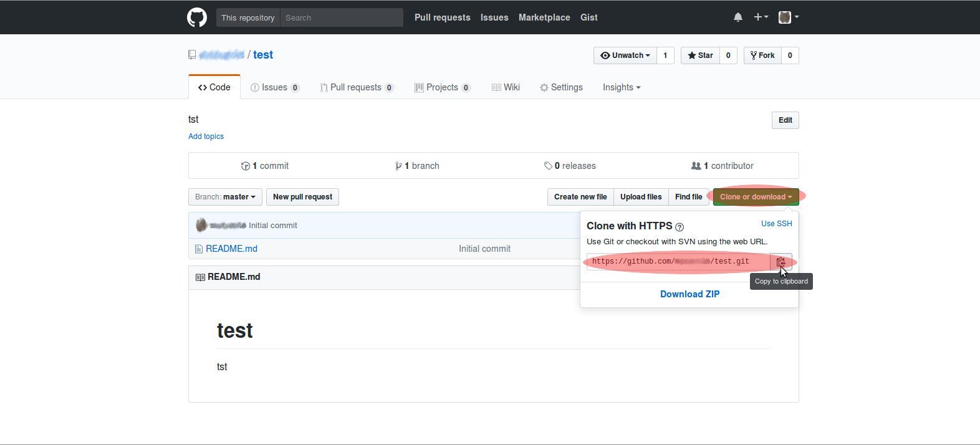View the watchers count 1
The height and width of the screenshot is (445, 980).
click(665, 55)
